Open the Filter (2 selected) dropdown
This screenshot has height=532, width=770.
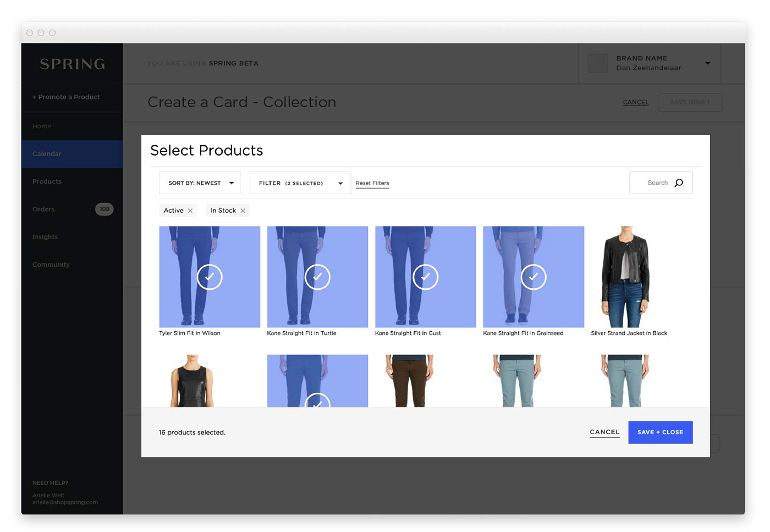(300, 183)
